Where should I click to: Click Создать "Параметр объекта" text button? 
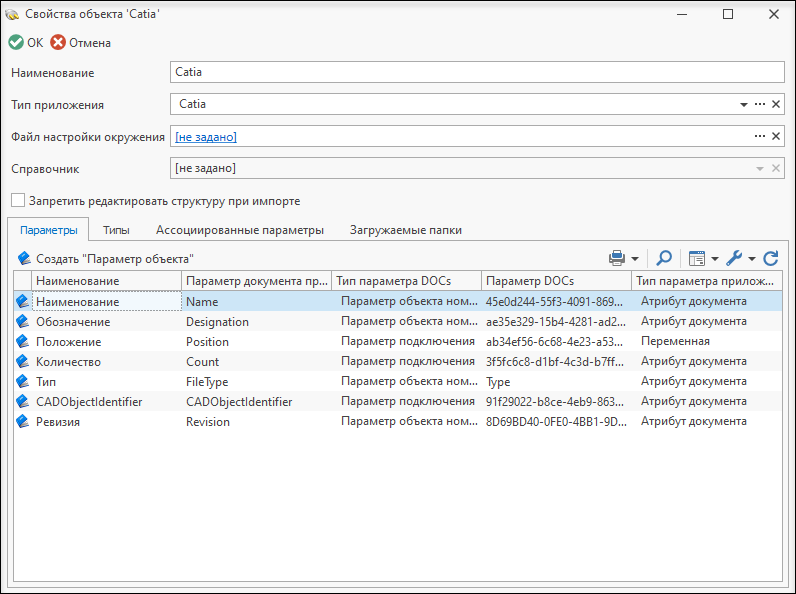point(115,259)
